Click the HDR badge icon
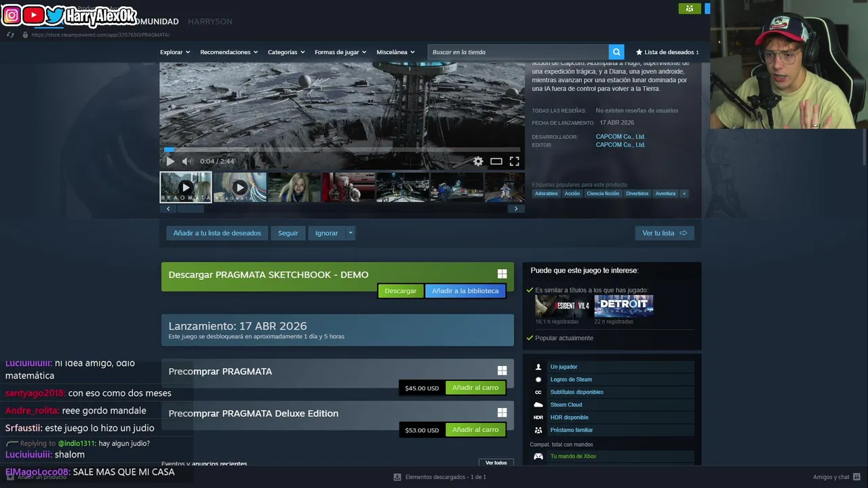This screenshot has height=488, width=868. coord(538,418)
